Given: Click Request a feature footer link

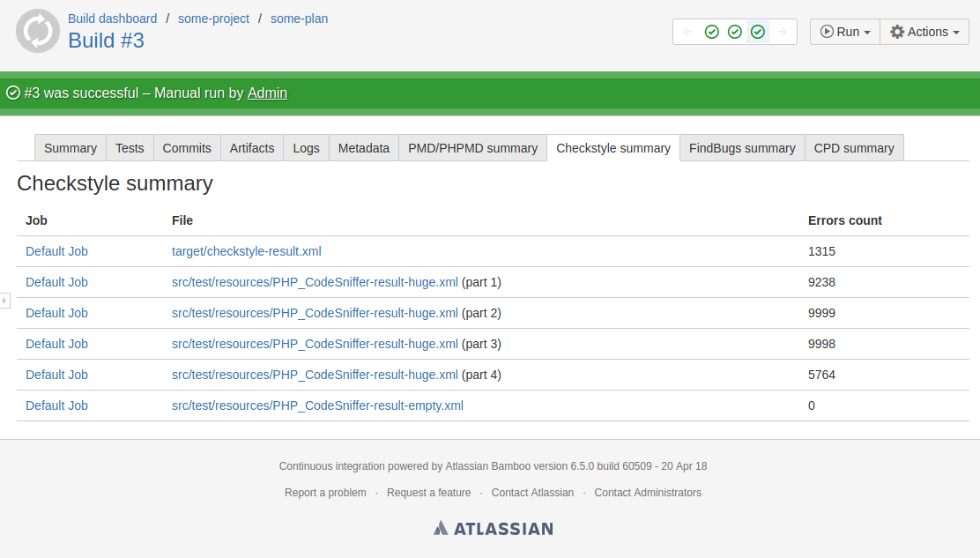Looking at the screenshot, I should coord(428,493).
